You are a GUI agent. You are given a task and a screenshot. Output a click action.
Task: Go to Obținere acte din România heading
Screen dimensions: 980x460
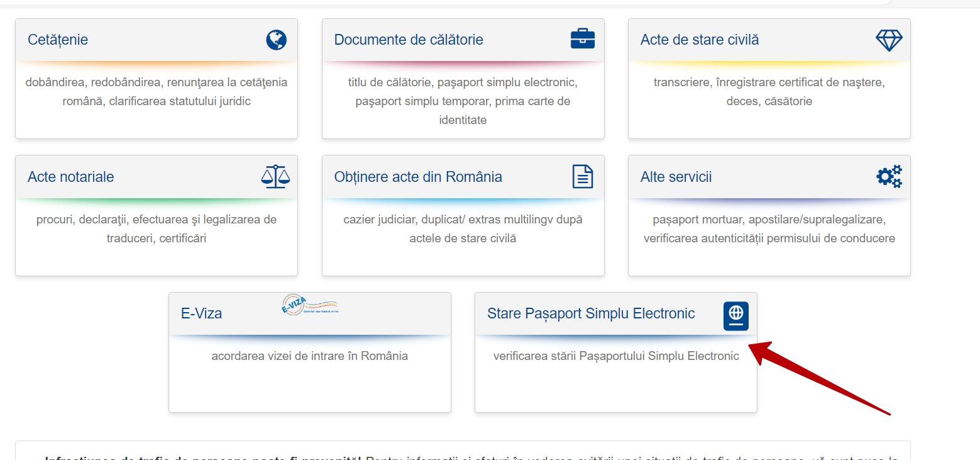coord(418,177)
